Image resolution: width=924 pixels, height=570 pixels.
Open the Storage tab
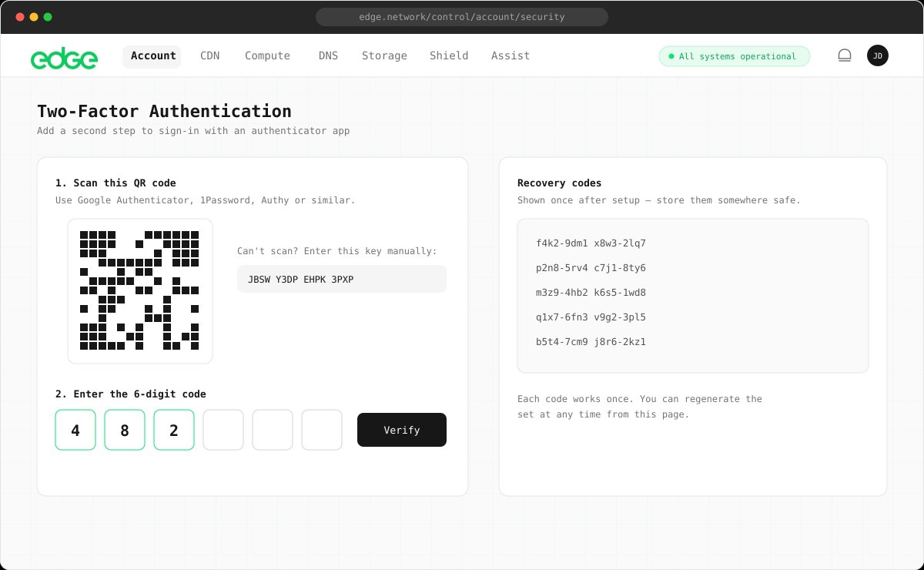click(384, 56)
